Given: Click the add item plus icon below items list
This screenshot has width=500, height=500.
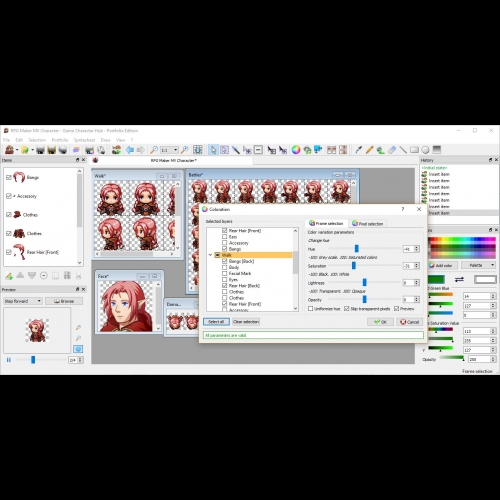Looking at the screenshot, I should coord(9,276).
